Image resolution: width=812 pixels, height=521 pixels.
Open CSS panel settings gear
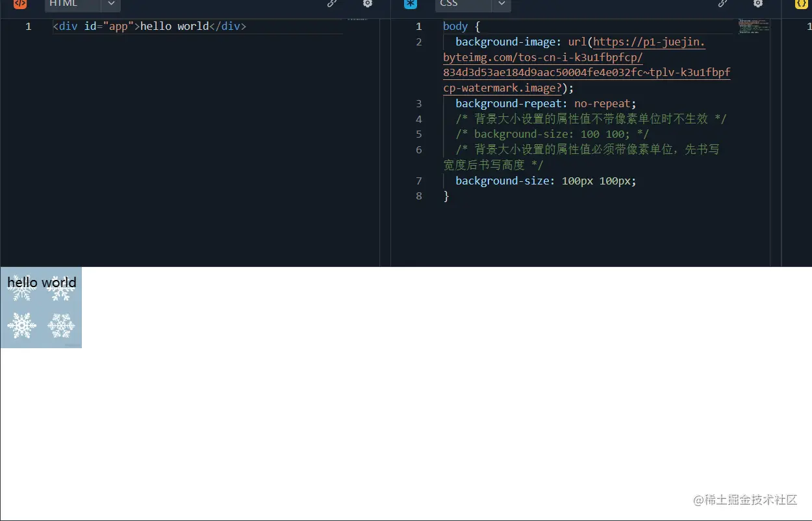point(758,3)
